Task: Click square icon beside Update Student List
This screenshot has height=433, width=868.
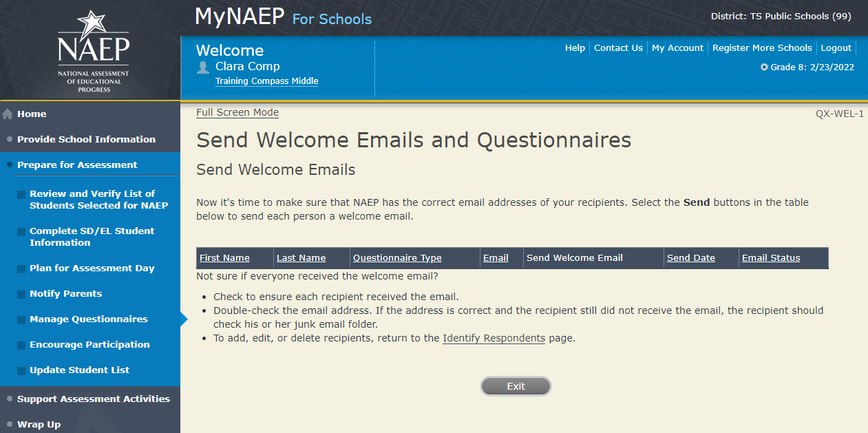Action: coord(22,371)
